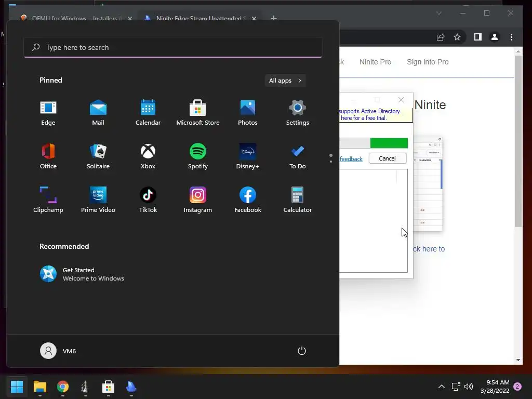Open Get Started recommended item
532x399 pixels.
pos(82,274)
